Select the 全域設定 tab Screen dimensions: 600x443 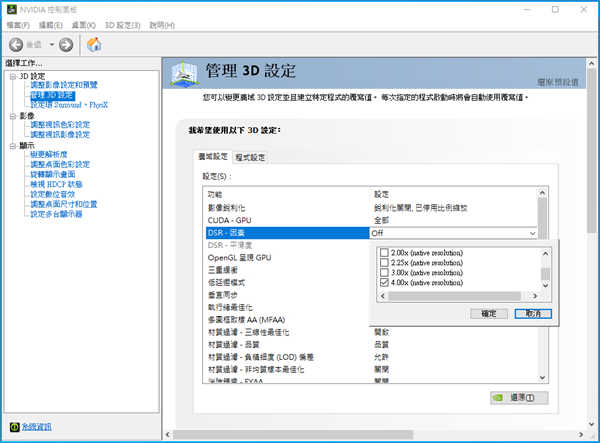coord(213,156)
